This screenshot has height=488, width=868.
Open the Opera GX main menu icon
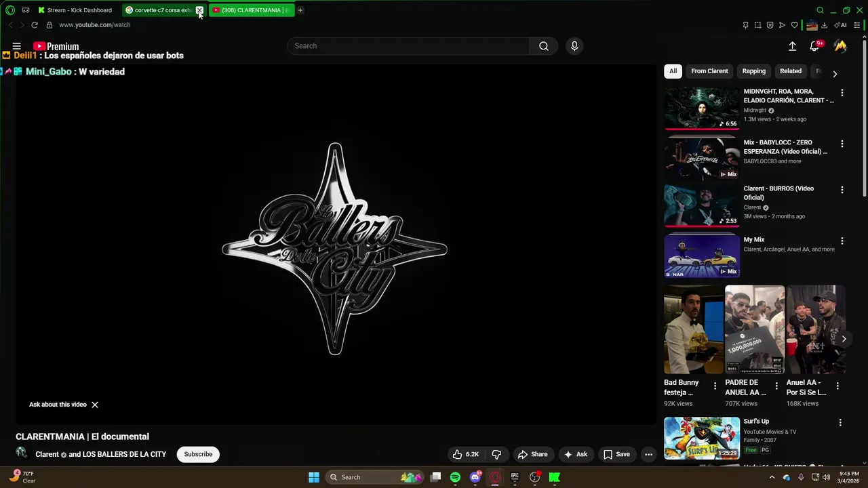click(x=10, y=10)
